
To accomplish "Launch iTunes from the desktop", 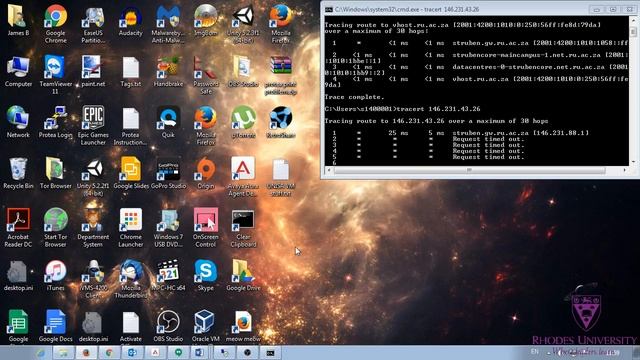I will (x=56, y=276).
